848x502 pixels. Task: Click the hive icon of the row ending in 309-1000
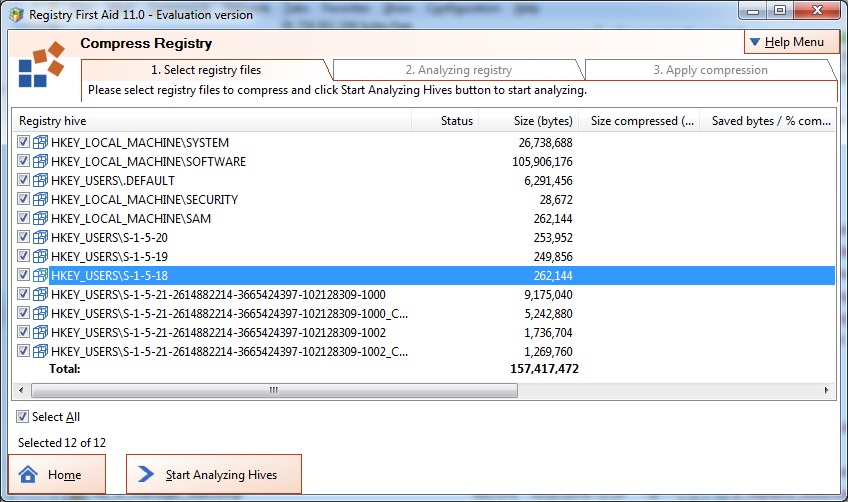click(x=40, y=294)
